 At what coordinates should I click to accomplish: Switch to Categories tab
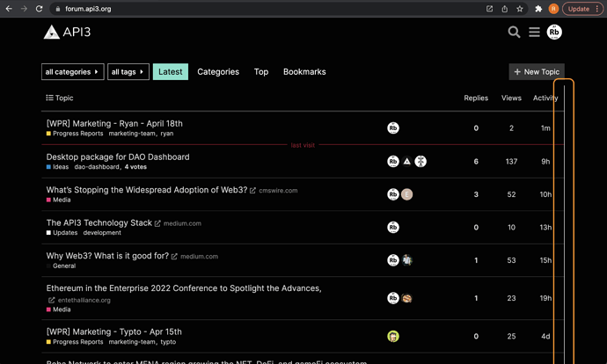218,72
